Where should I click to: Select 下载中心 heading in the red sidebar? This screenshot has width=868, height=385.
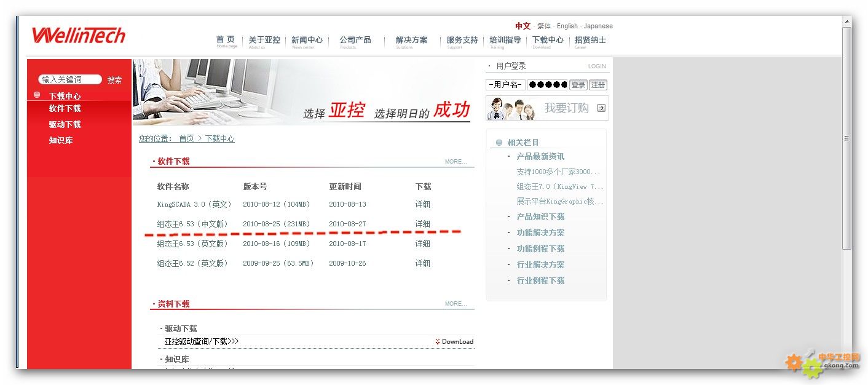pyautogui.click(x=65, y=96)
